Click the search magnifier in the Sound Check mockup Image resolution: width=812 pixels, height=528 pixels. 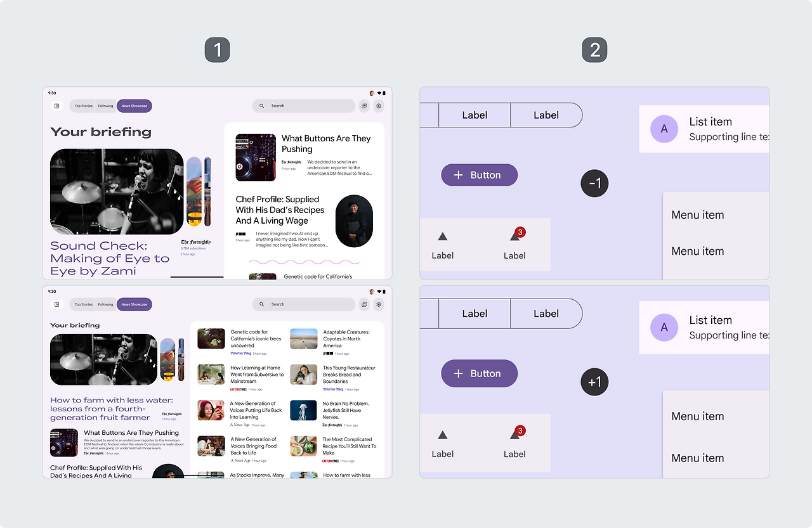click(261, 106)
